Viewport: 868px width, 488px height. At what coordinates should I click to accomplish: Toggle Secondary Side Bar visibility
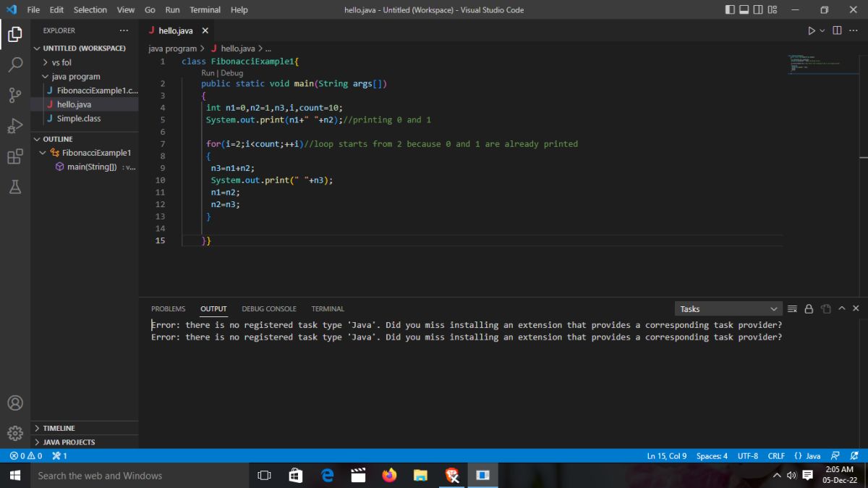(758, 10)
